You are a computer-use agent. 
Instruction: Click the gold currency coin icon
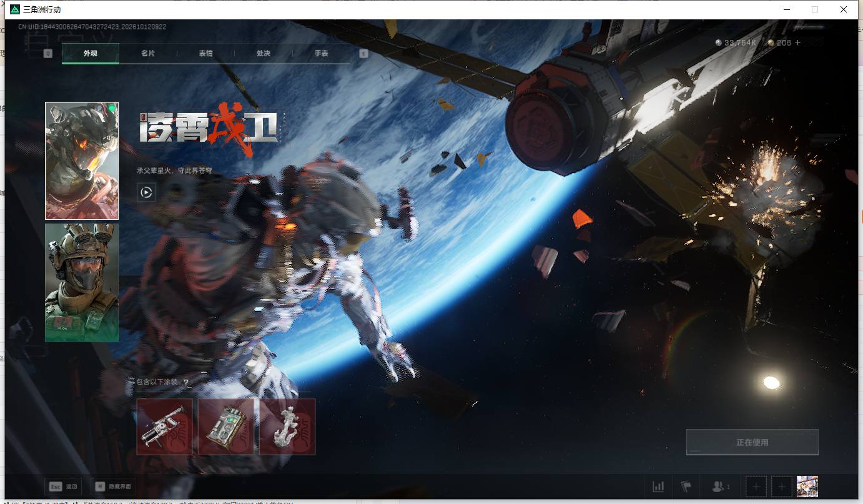[771, 42]
